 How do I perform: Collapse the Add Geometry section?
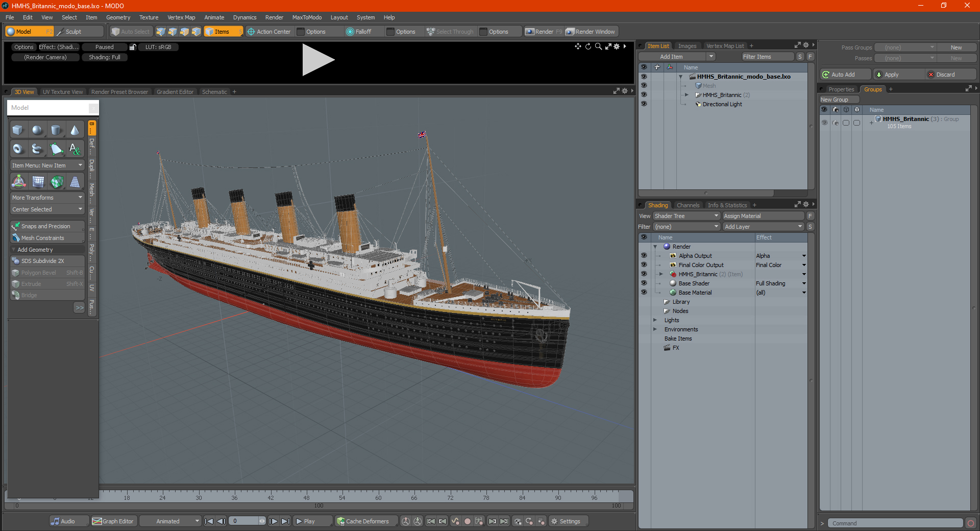pos(14,250)
